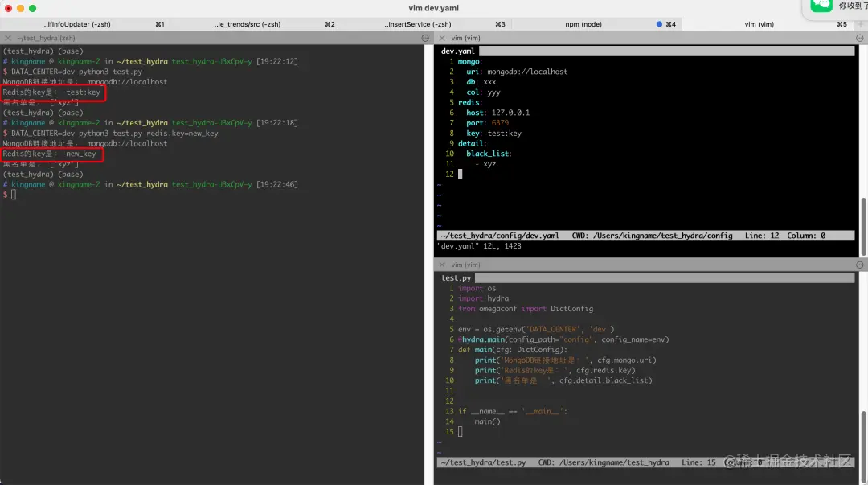Click the 'detail:' line in dev.yaml
The height and width of the screenshot is (485, 868).
click(x=473, y=143)
